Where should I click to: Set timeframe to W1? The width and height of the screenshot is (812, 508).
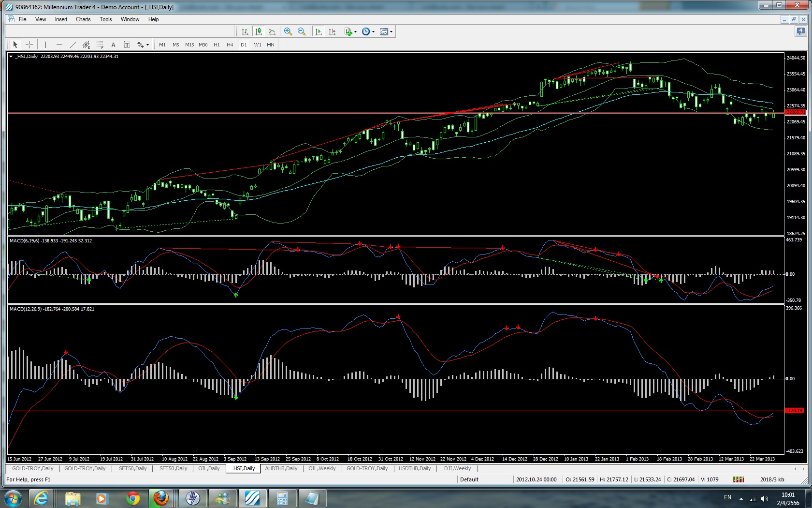[x=258, y=45]
